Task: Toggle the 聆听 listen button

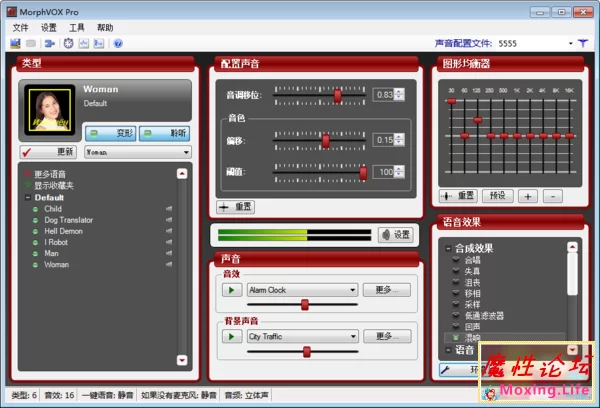Action: click(x=164, y=133)
